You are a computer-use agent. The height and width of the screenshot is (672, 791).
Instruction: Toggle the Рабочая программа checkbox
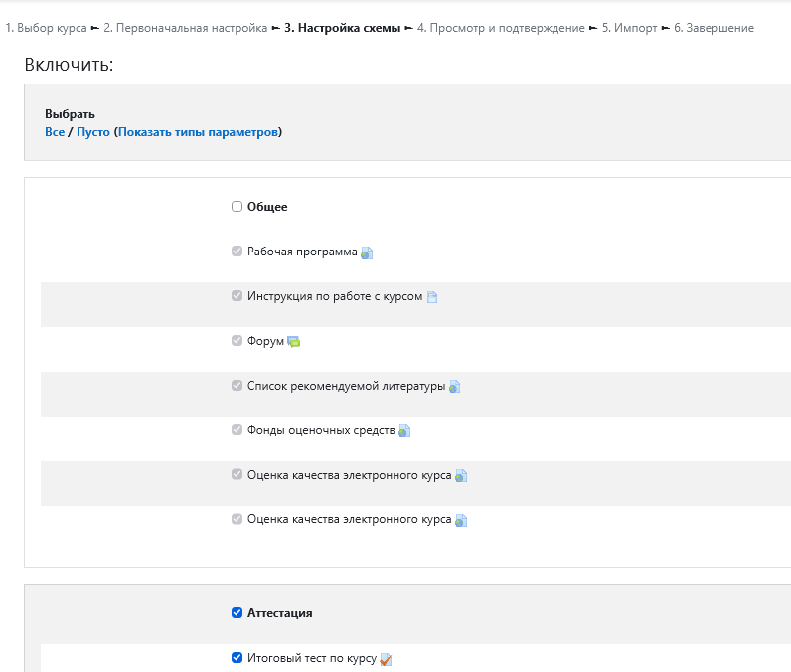[x=237, y=252]
